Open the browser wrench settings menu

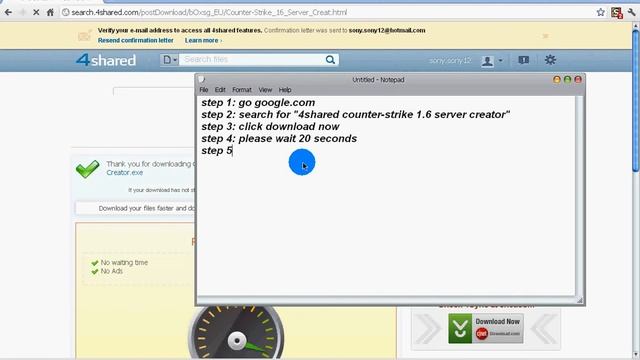click(x=632, y=12)
